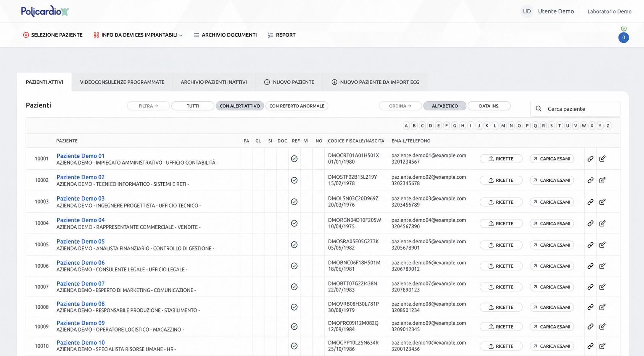Edit Paziente Demo 04 with pencil icon
The height and width of the screenshot is (356, 644).
(x=602, y=223)
